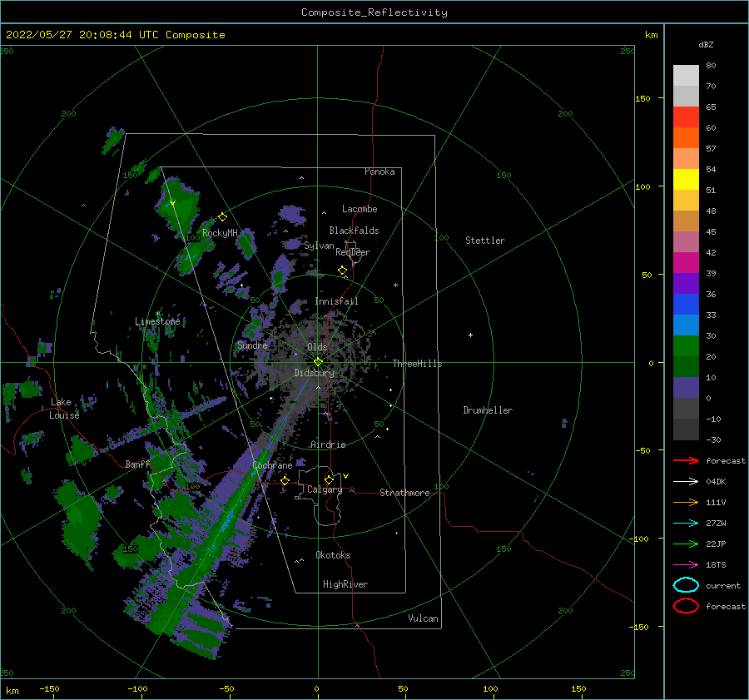The width and height of the screenshot is (749, 700).
Task: Select the Sylvan label
Action: click(319, 246)
